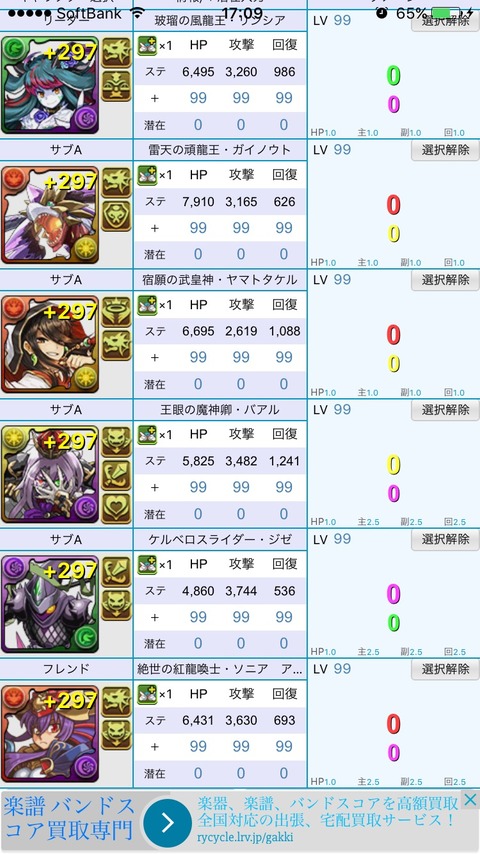
Task: Tap the healer heart icon beside パアル
Action: point(116,508)
